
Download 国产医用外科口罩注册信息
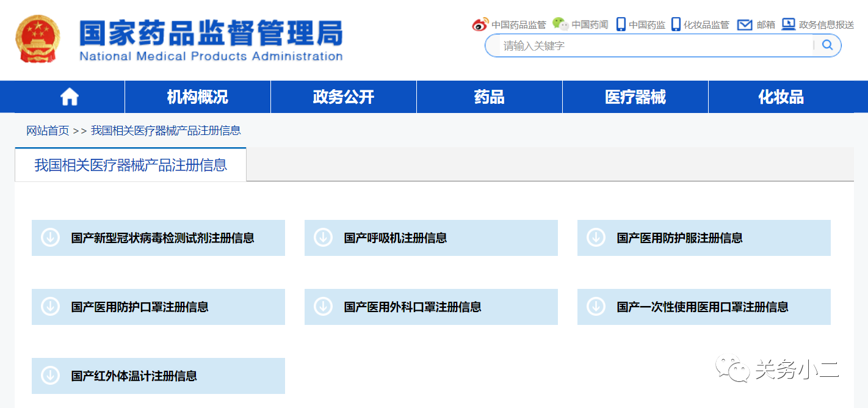(413, 307)
